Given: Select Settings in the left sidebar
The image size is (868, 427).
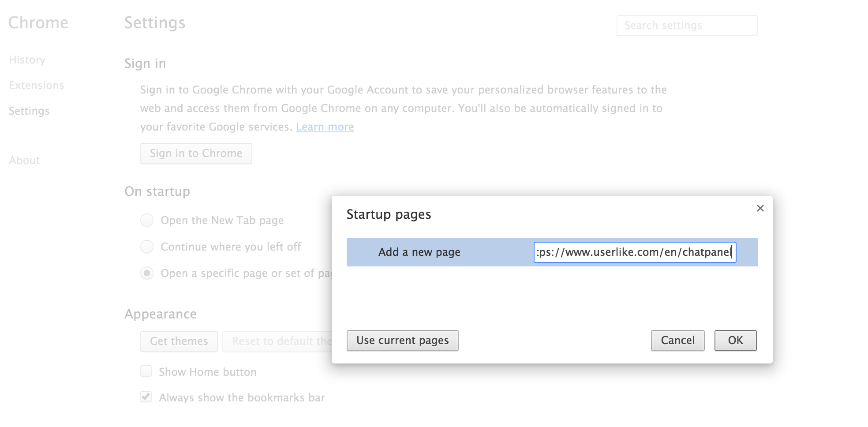Looking at the screenshot, I should pos(29,111).
